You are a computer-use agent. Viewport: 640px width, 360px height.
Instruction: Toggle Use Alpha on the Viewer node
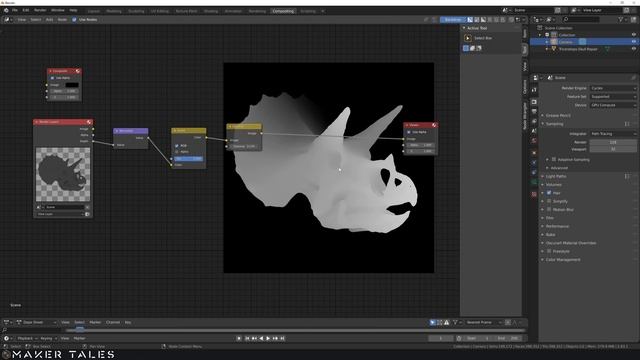409,132
